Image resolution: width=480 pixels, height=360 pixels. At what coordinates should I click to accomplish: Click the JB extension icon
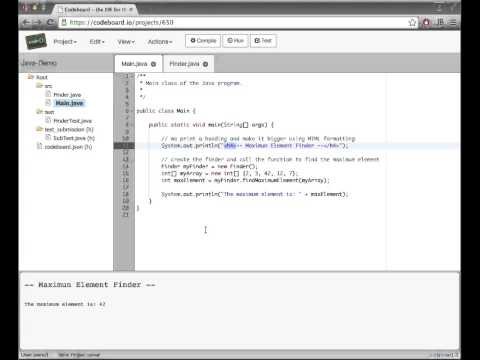coord(440,22)
